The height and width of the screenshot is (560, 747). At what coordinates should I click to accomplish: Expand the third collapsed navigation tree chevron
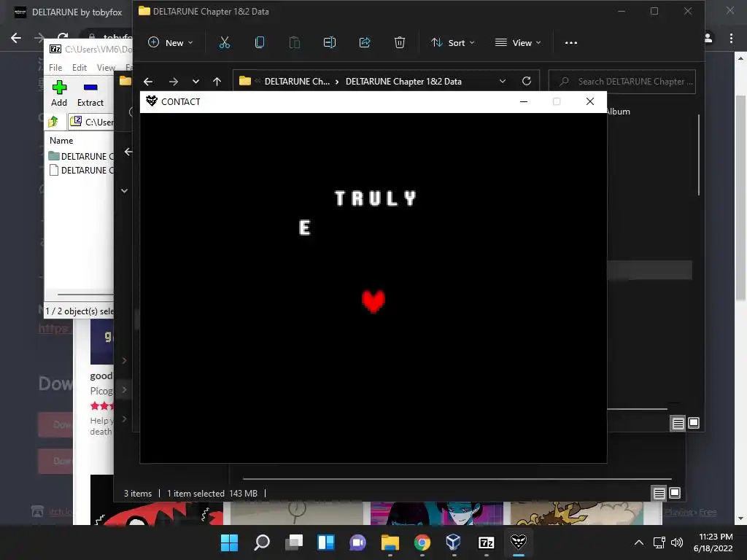(x=124, y=419)
